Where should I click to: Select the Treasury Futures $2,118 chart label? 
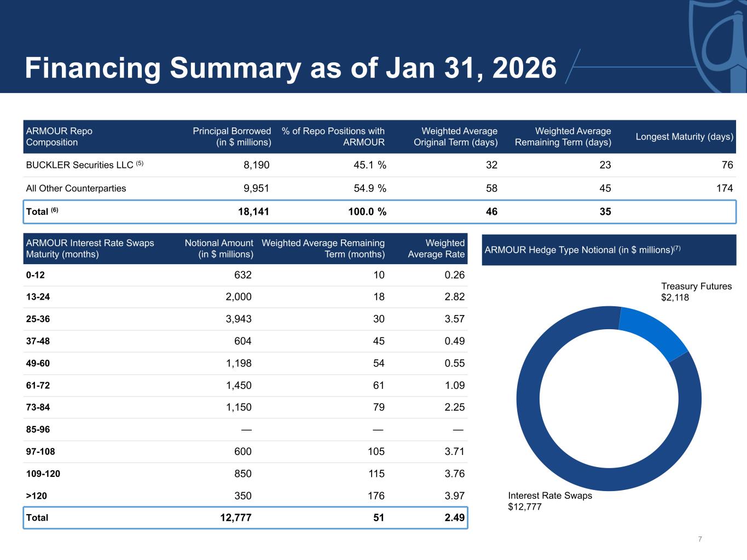(x=696, y=292)
